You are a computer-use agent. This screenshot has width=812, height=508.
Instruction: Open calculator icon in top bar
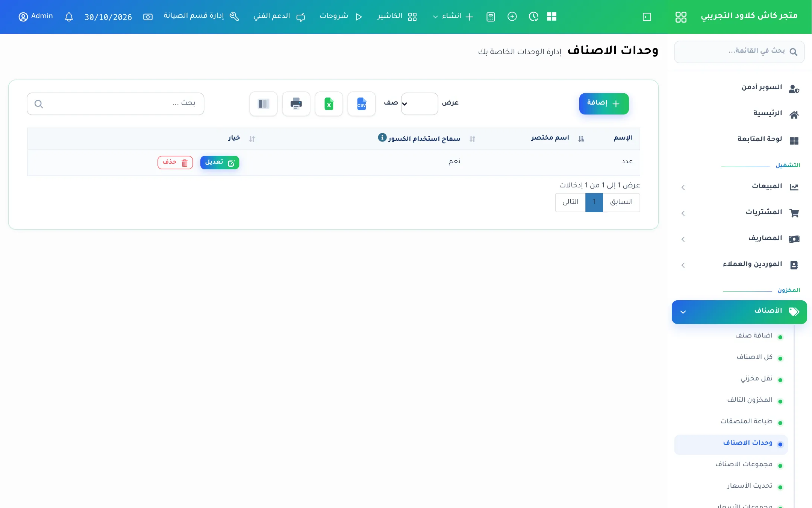pyautogui.click(x=491, y=17)
